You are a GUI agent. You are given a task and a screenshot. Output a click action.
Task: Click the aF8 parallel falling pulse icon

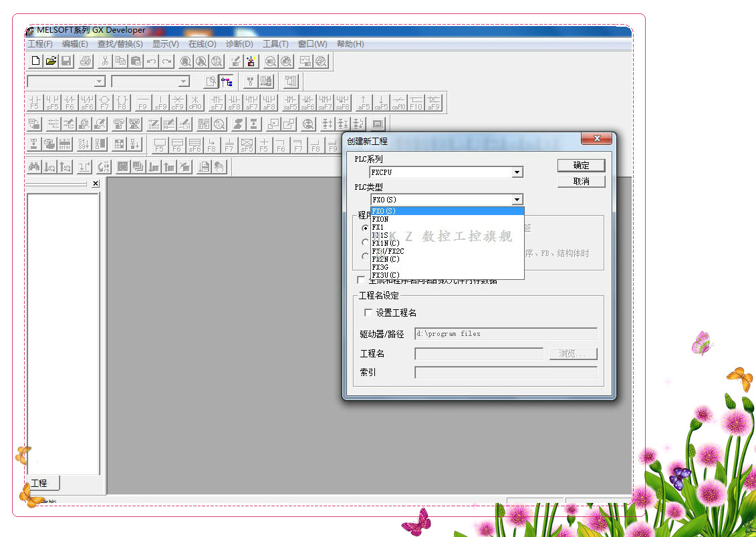point(269,103)
